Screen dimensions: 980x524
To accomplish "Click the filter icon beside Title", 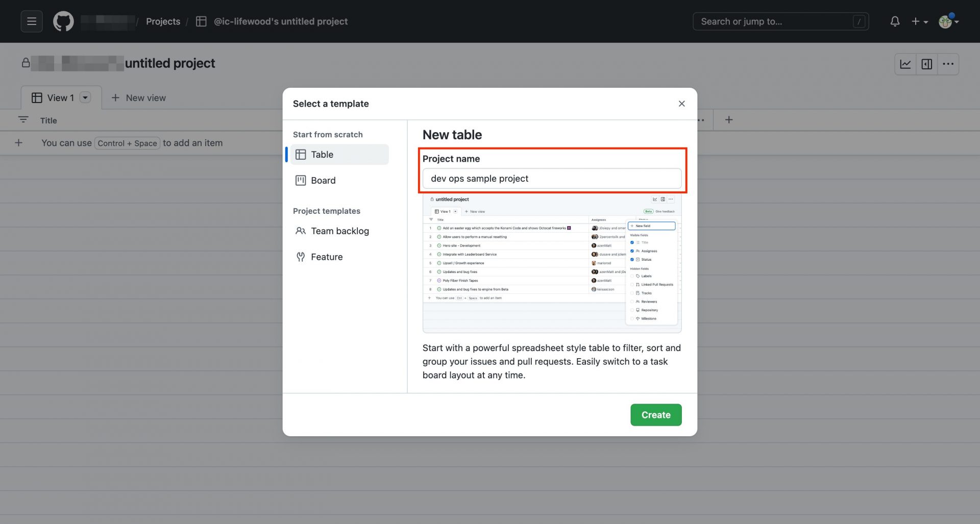I will pos(23,120).
